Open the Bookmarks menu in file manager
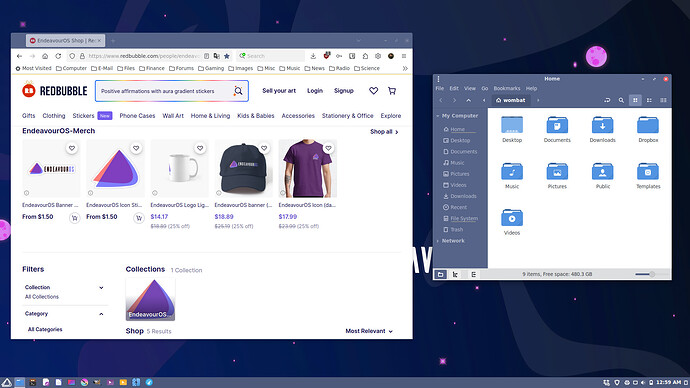Image resolution: width=690 pixels, height=388 pixels. [506, 88]
